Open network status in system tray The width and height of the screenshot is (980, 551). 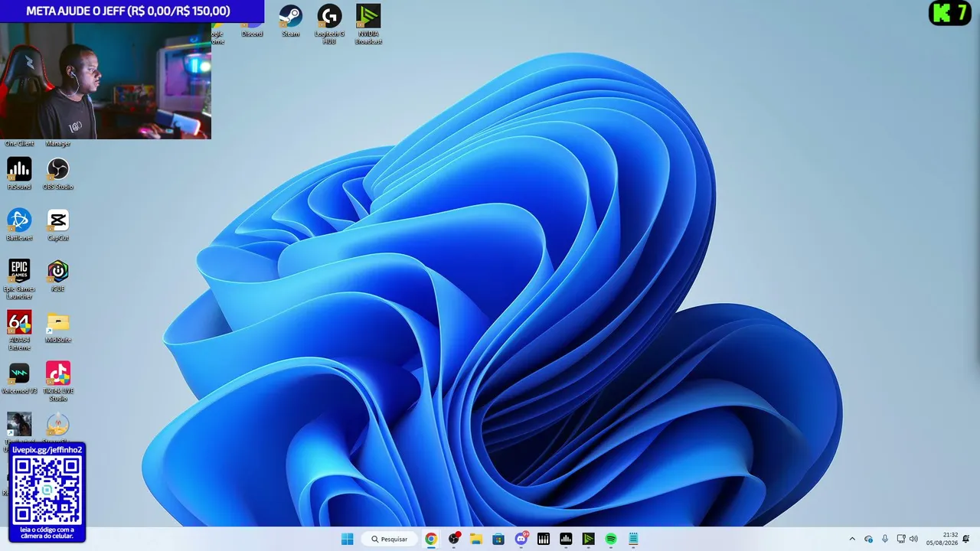coord(901,539)
